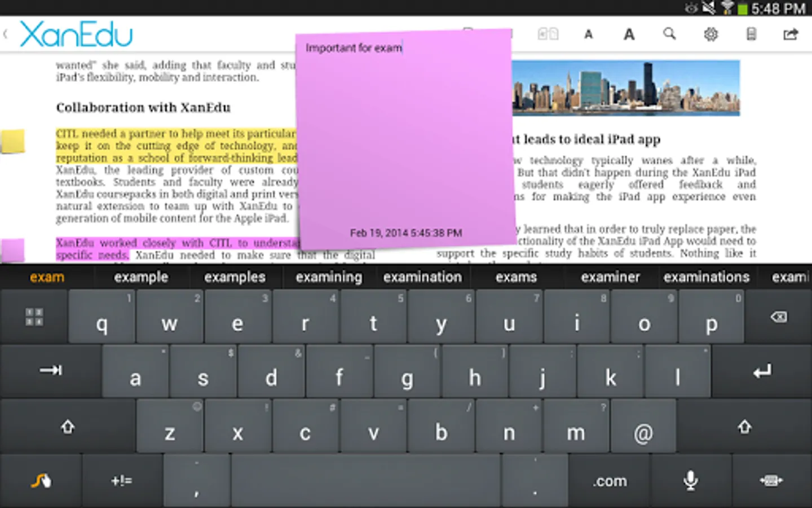Tap the y key
Image resolution: width=812 pixels, height=508 pixels.
(440, 317)
